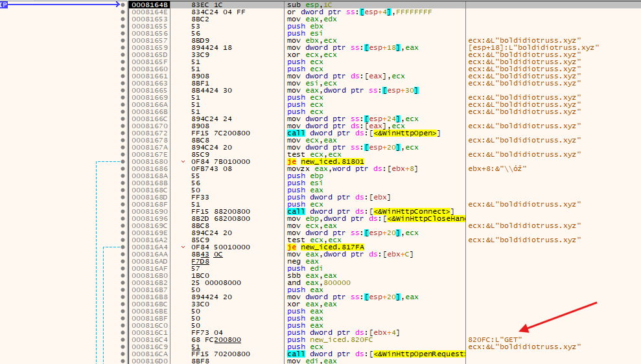641x364 pixels.
Task: Select the push dword ptr ds:[ebx] instruction
Action: click(339, 198)
